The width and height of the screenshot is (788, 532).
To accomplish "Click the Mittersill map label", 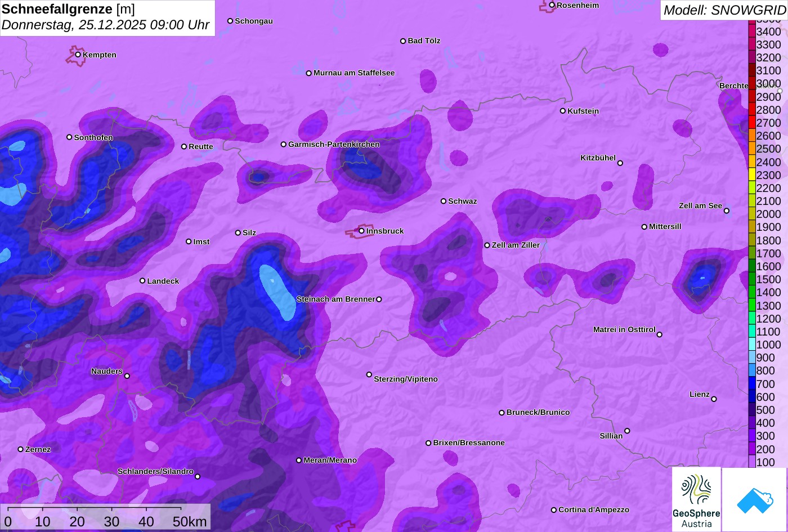I will click(665, 226).
